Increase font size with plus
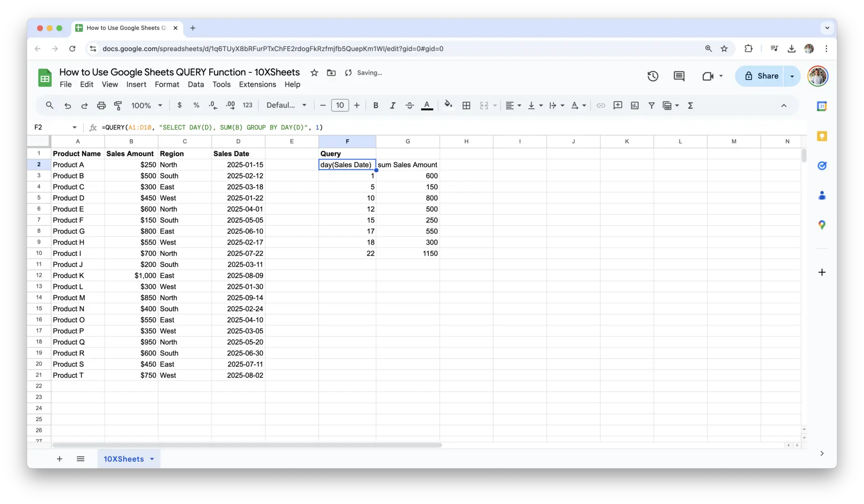Screen dimensions: 864x504 [357, 105]
